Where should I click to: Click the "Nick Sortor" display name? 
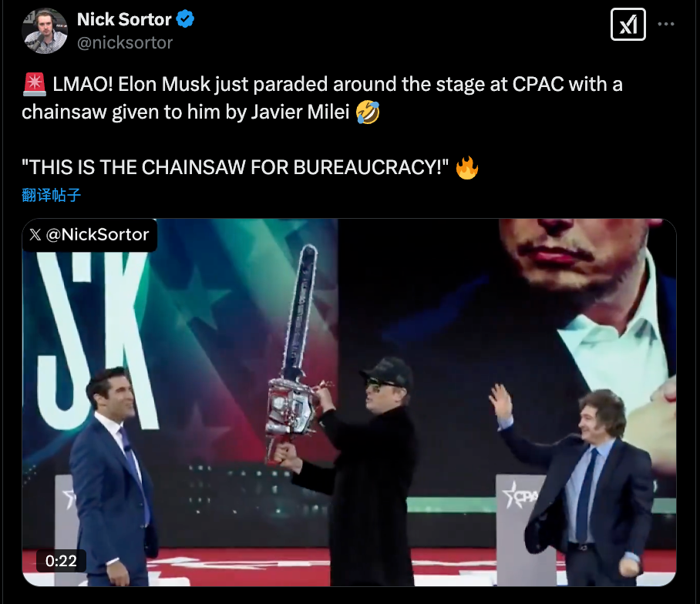[x=124, y=19]
